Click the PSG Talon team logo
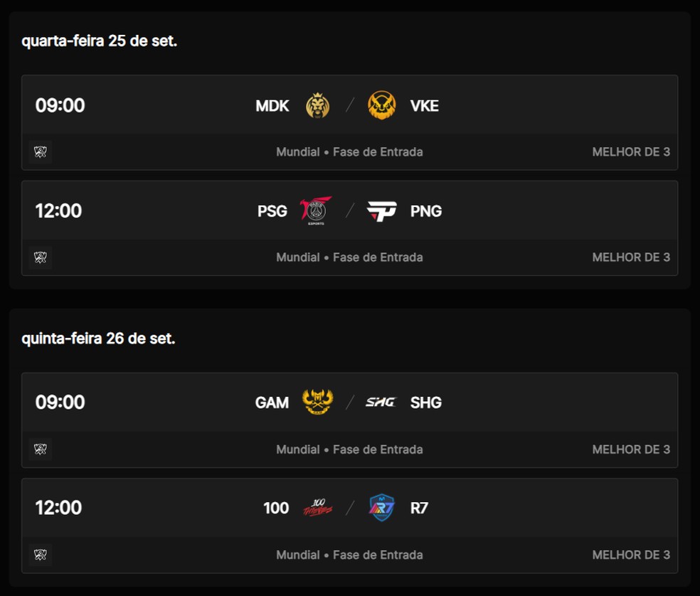 coord(316,211)
